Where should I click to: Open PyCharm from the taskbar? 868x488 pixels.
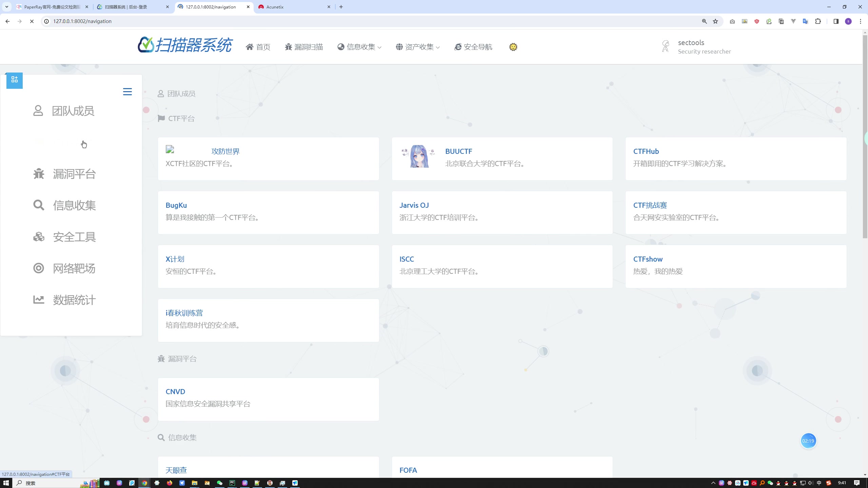(232, 483)
